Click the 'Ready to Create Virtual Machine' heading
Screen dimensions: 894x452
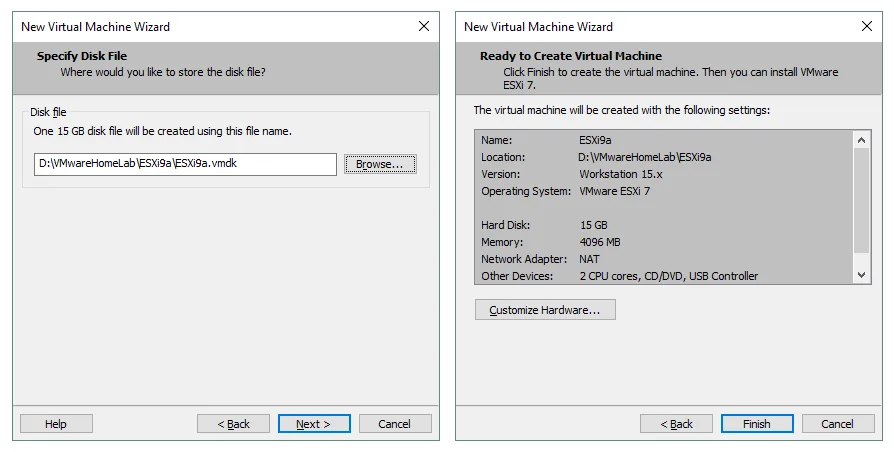(x=571, y=56)
